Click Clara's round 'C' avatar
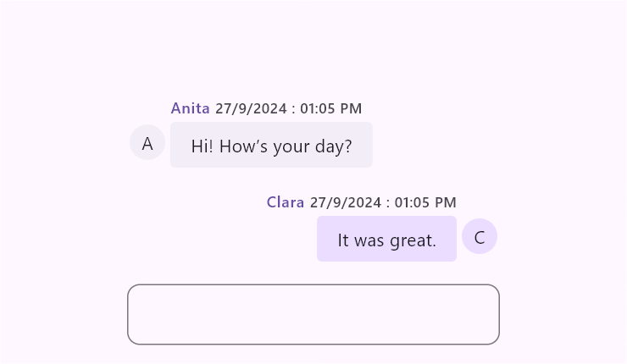Screen dimensions: 627x364 [480, 236]
